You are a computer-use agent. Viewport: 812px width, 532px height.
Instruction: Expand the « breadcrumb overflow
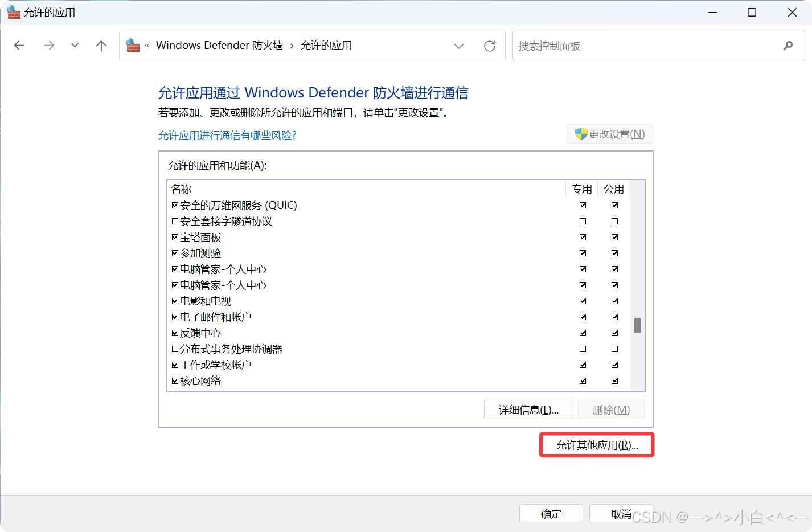(147, 46)
